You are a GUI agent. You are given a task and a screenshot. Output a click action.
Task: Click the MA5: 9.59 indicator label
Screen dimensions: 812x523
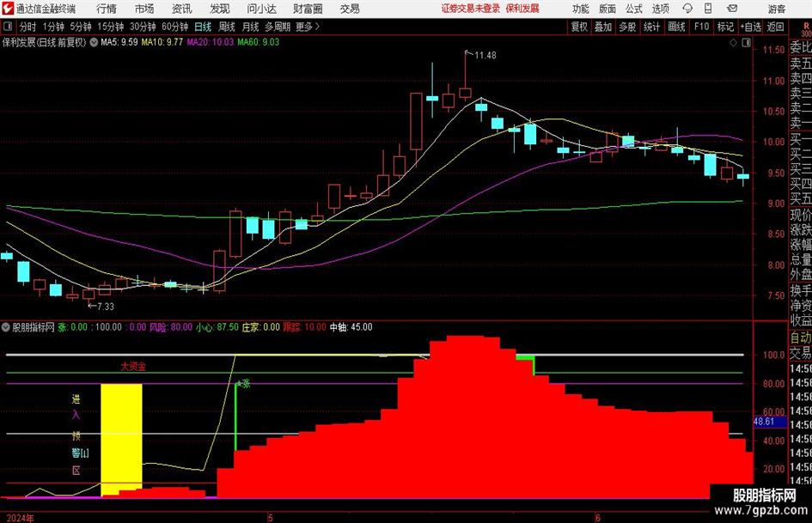(x=119, y=42)
